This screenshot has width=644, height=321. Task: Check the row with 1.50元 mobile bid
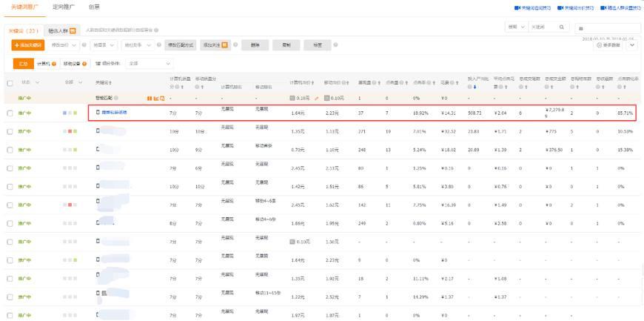tap(10, 242)
